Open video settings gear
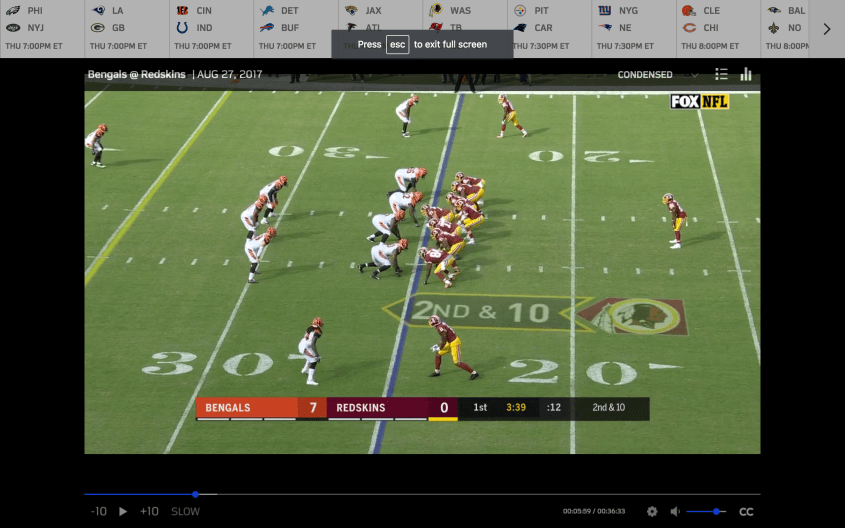The image size is (845, 528). coord(652,511)
